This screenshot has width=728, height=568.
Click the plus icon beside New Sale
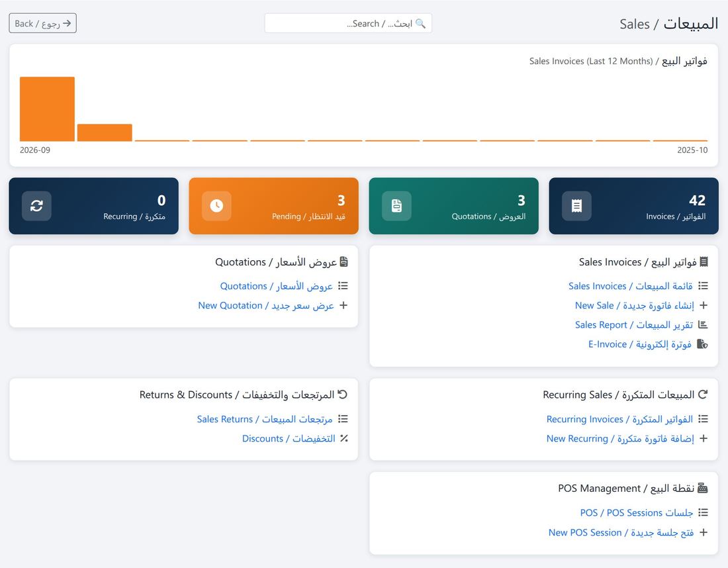pyautogui.click(x=704, y=305)
